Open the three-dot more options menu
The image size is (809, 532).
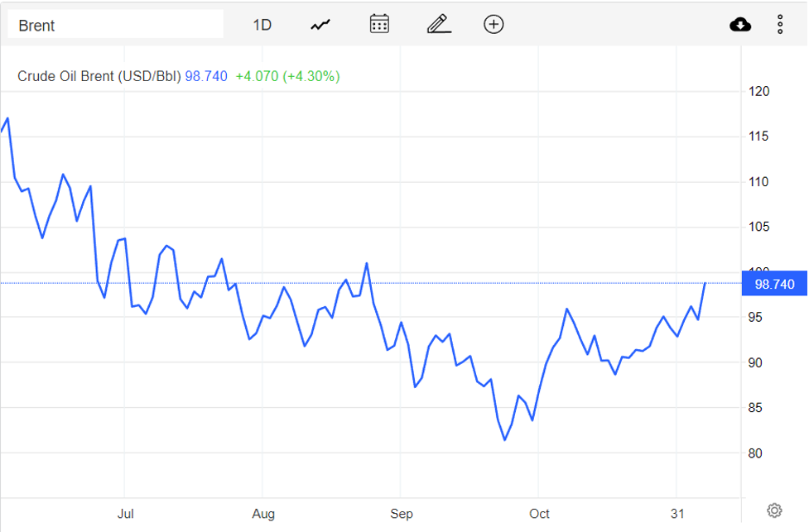pos(780,25)
